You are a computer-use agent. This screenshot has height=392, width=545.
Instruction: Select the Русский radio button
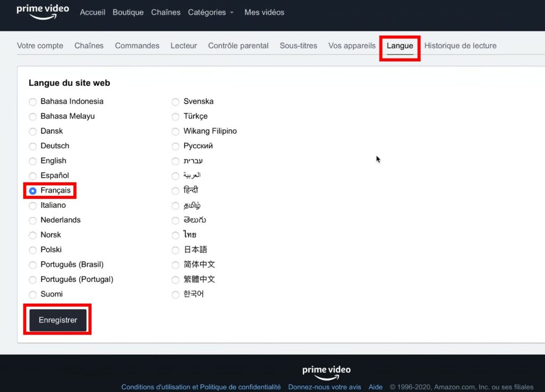[x=176, y=146]
